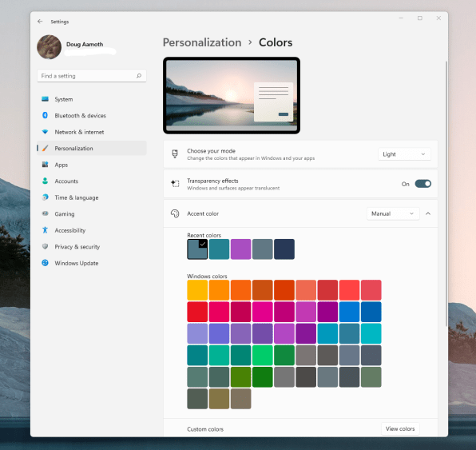The image size is (476, 450).
Task: Click the Accounts person icon
Action: pos(46,181)
